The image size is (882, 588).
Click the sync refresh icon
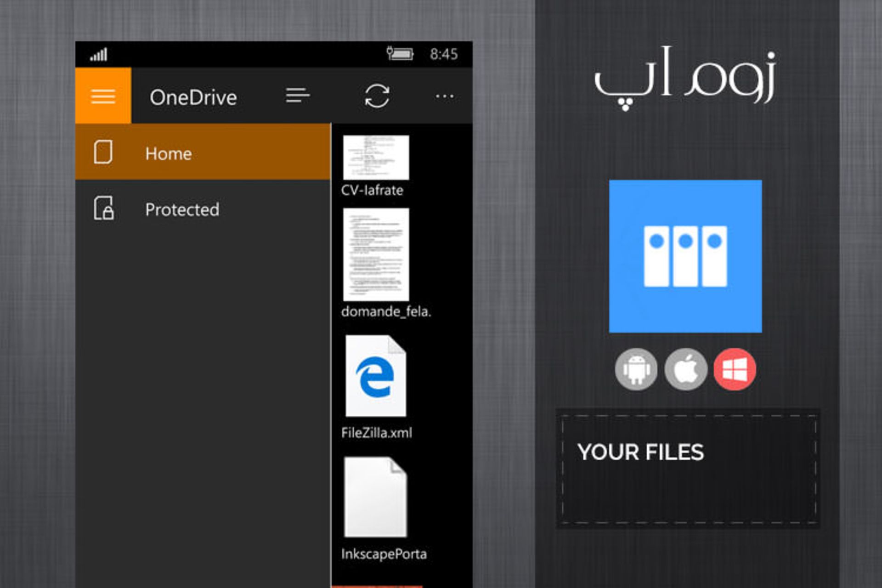click(x=377, y=96)
